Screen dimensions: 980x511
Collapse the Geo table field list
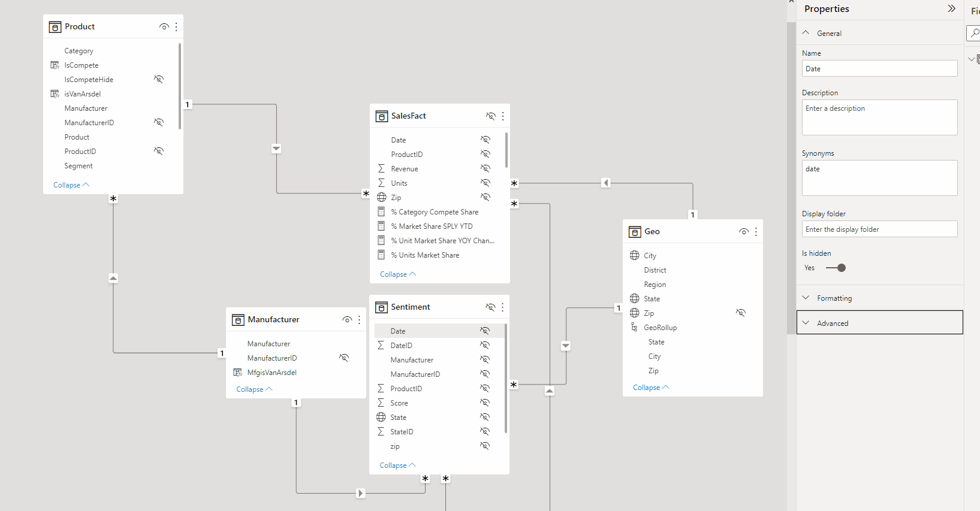click(x=651, y=388)
